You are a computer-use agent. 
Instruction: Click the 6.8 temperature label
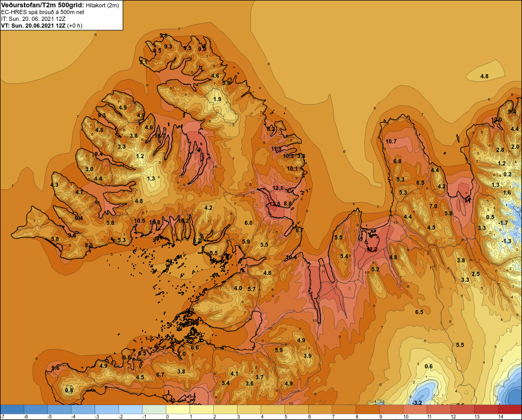click(397, 161)
